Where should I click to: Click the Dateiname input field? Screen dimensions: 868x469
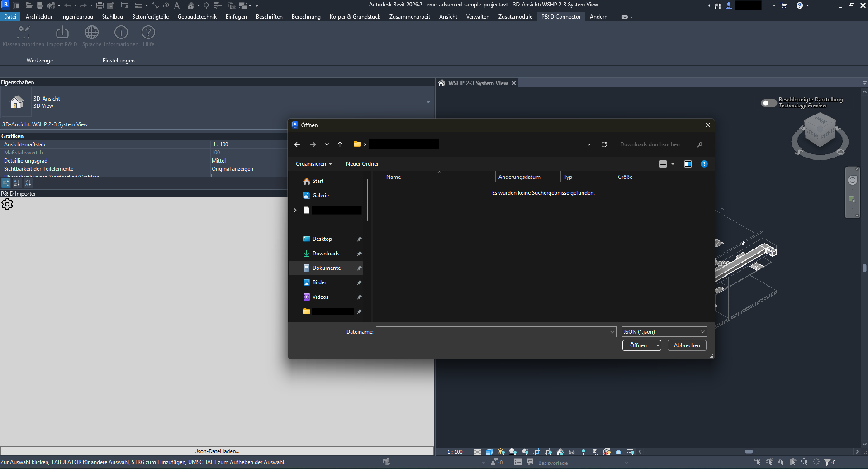(x=493, y=331)
